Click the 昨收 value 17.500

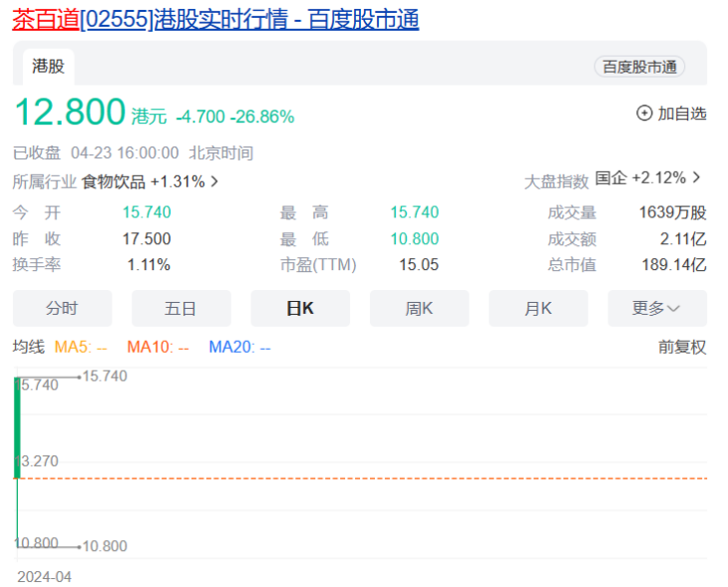click(x=147, y=239)
